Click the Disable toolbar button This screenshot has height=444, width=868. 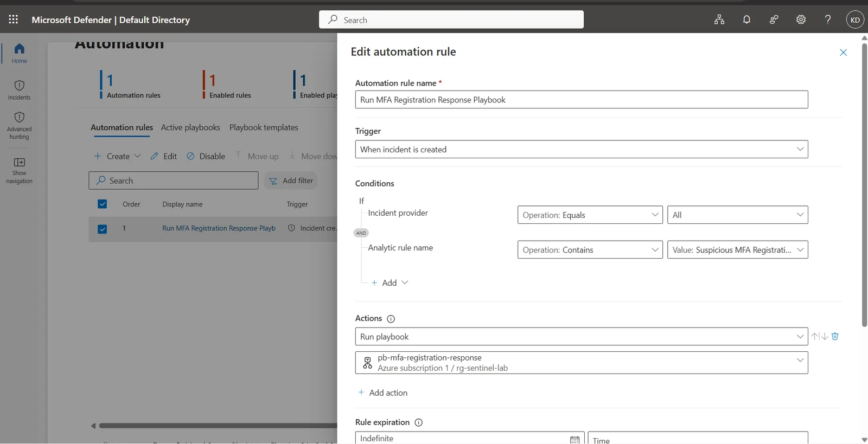click(x=206, y=156)
